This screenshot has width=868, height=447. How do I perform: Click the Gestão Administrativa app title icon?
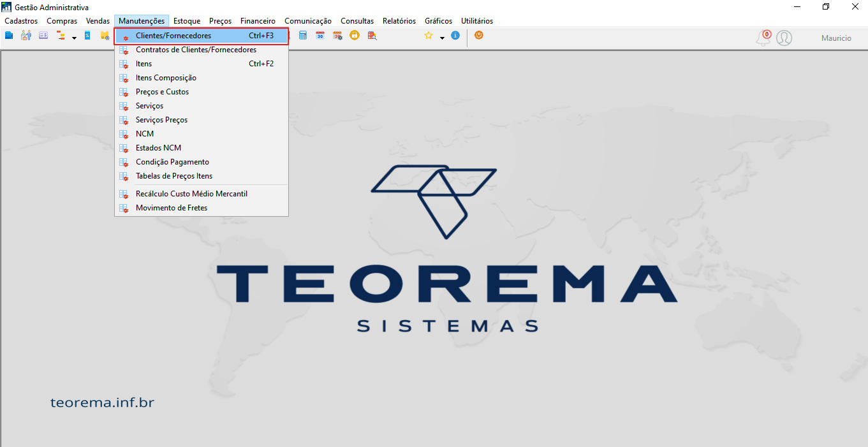point(7,7)
